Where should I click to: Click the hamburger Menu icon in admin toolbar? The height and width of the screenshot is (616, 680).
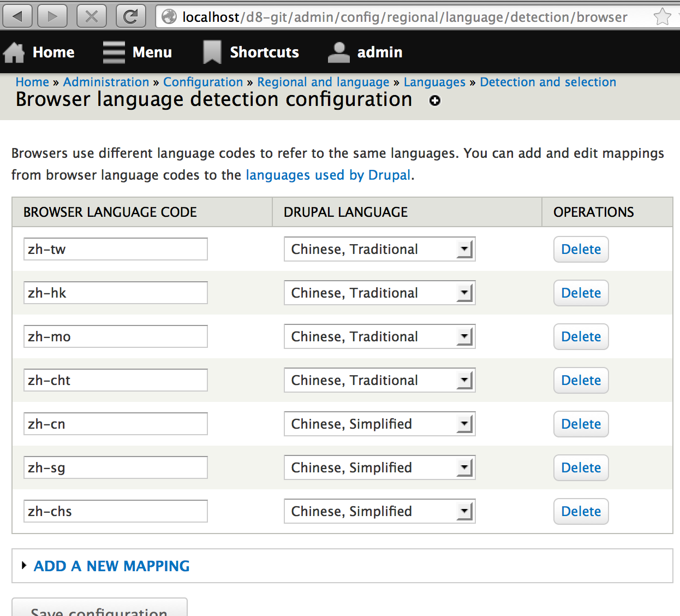tap(113, 52)
